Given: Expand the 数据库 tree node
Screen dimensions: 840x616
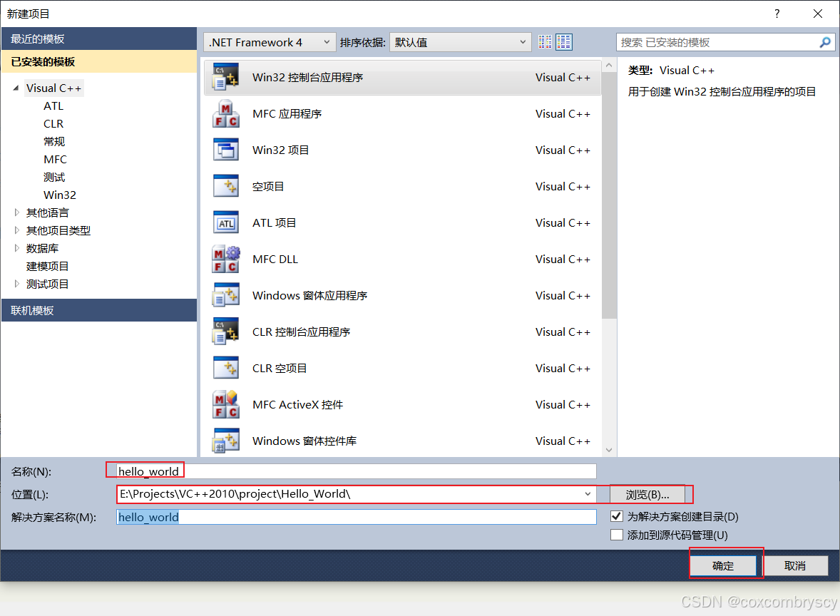Looking at the screenshot, I should click(x=16, y=248).
